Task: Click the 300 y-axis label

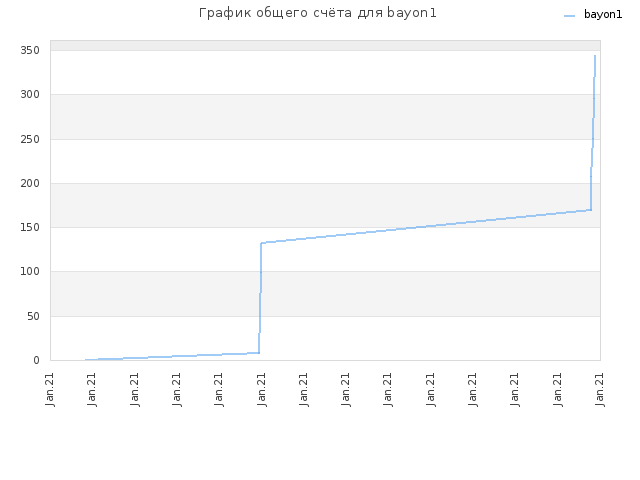Action: (30, 95)
